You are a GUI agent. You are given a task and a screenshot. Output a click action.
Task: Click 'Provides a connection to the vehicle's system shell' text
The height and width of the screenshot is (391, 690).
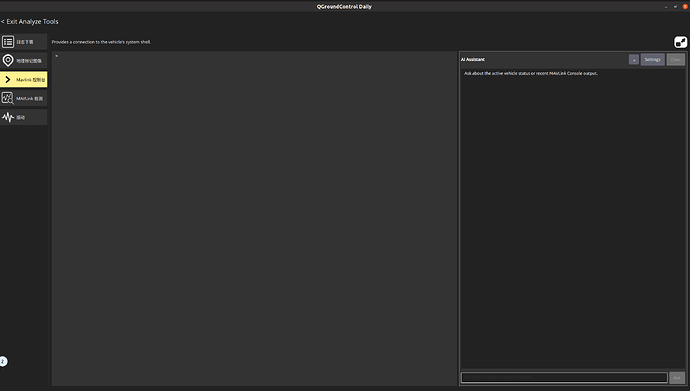(101, 42)
